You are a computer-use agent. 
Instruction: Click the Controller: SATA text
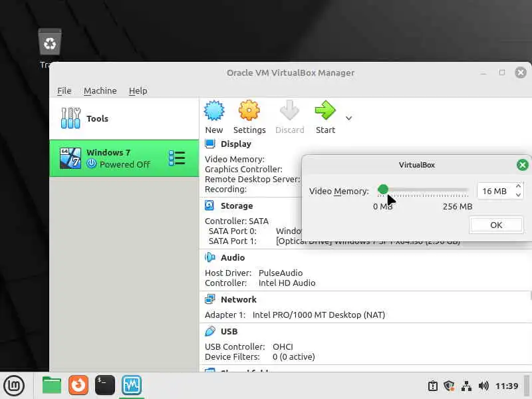237,221
